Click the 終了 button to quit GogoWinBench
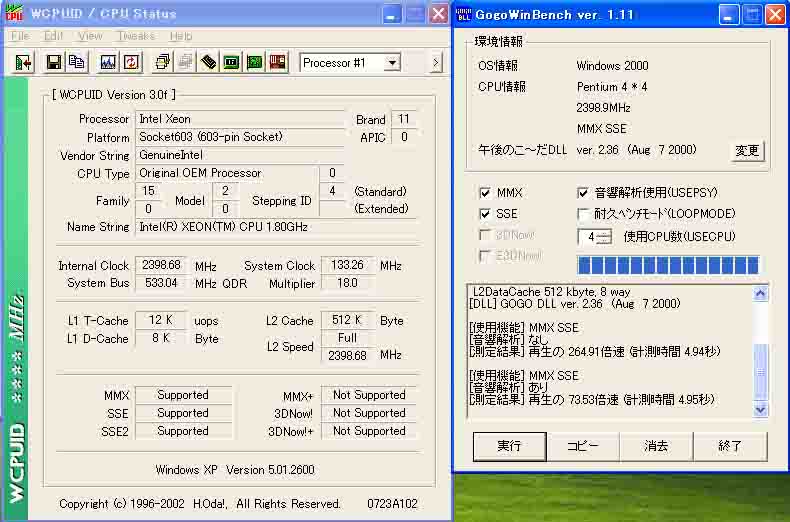The image size is (790, 522). point(730,446)
